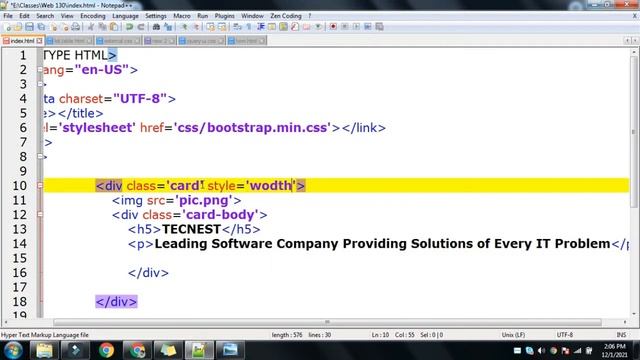Click the Replace toolbar icon
The height and width of the screenshot is (360, 640).
point(168,27)
